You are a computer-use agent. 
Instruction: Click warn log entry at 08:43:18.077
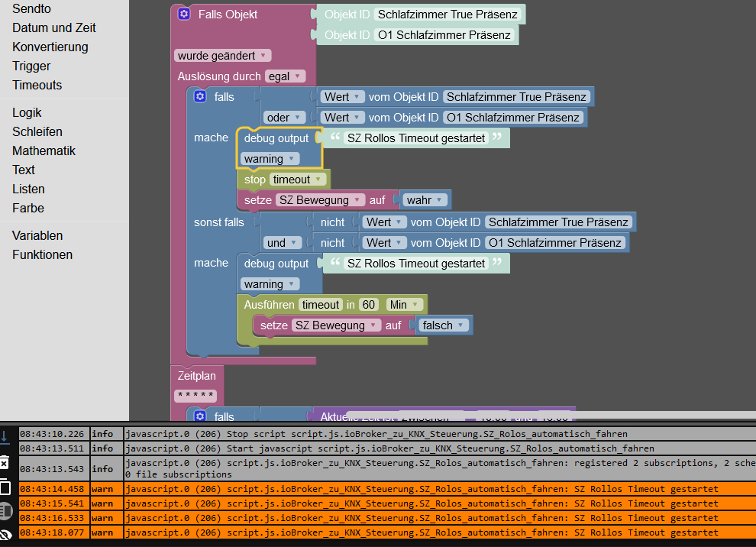tap(388, 532)
